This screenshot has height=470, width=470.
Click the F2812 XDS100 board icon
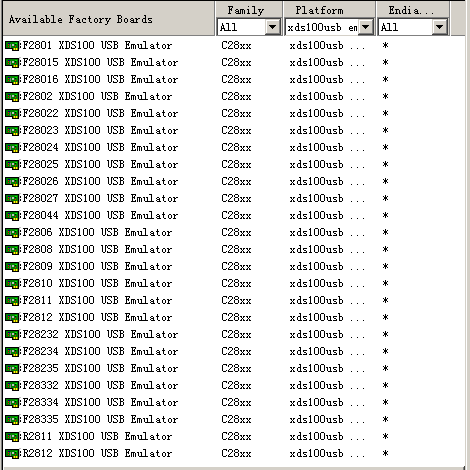pyautogui.click(x=12, y=317)
